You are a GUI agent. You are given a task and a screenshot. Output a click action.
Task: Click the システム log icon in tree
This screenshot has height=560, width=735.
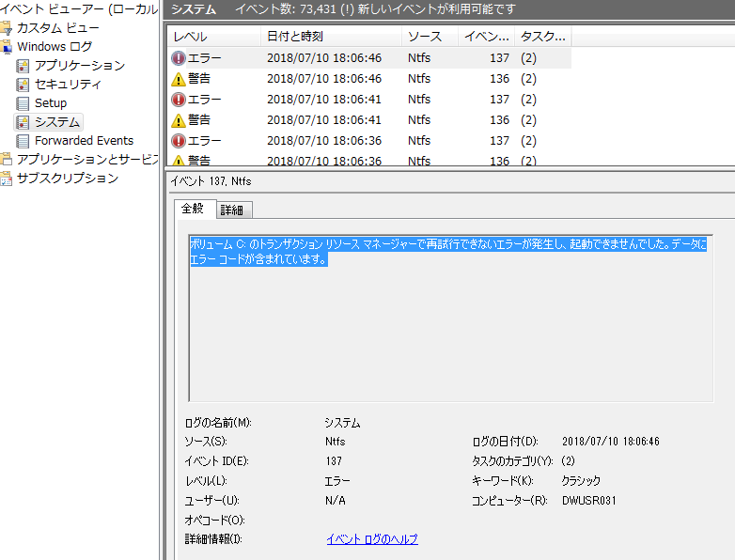pyautogui.click(x=23, y=122)
